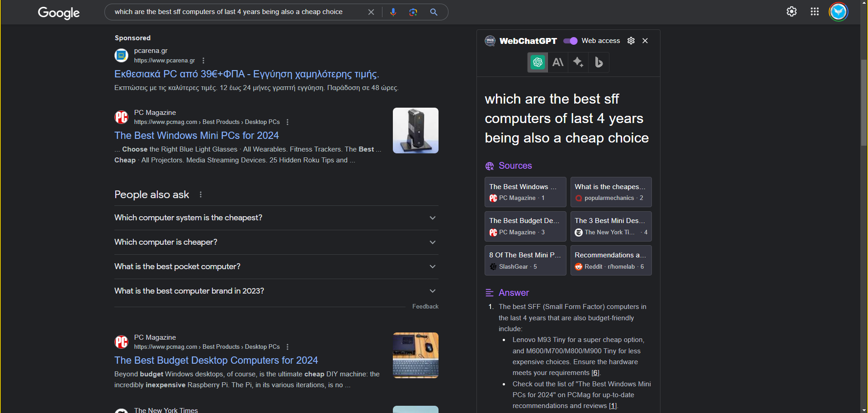Screen dimensions: 868x413
Task: Clear the search query with X icon
Action: tap(371, 12)
